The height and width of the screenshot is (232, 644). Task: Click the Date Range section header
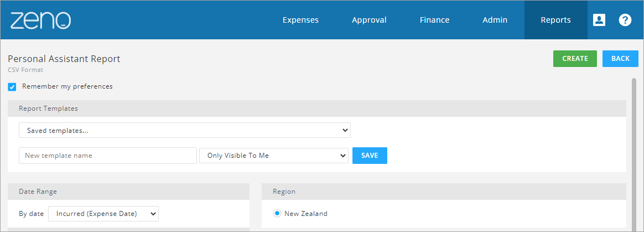point(128,192)
